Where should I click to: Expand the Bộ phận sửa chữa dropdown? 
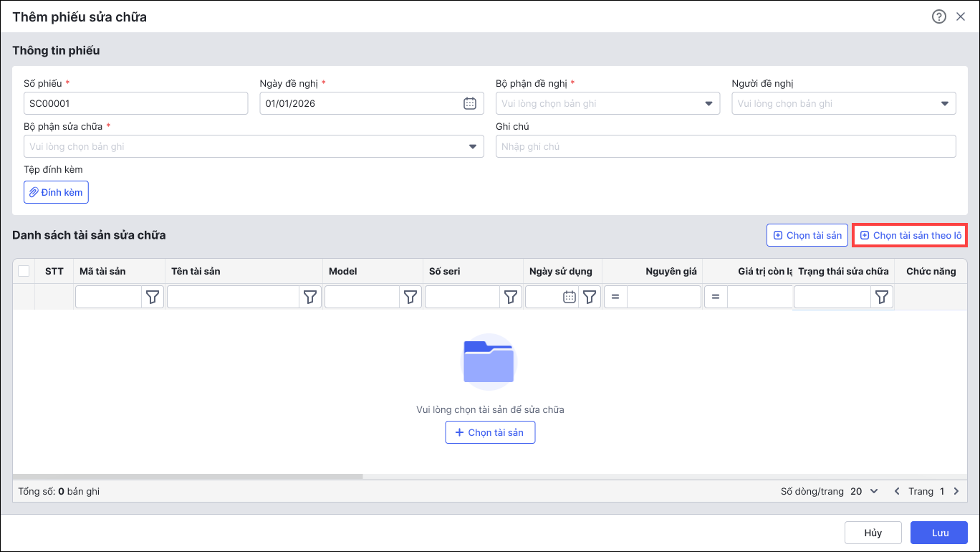472,146
